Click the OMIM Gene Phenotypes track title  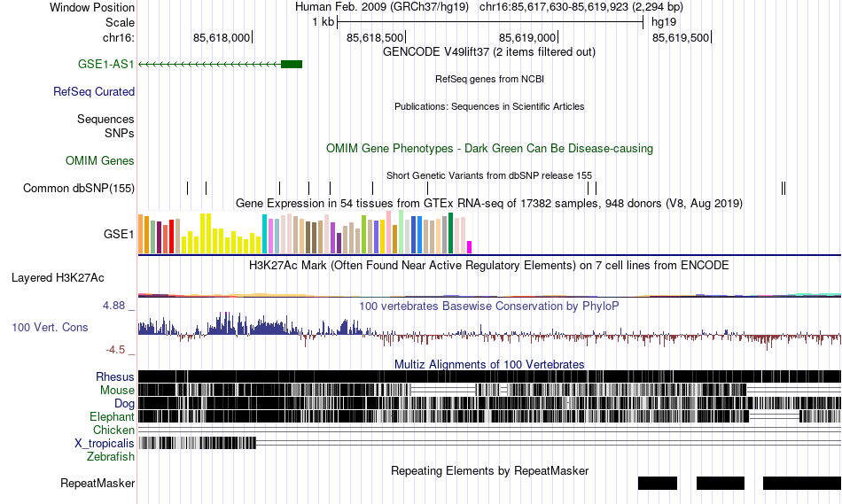click(x=489, y=148)
